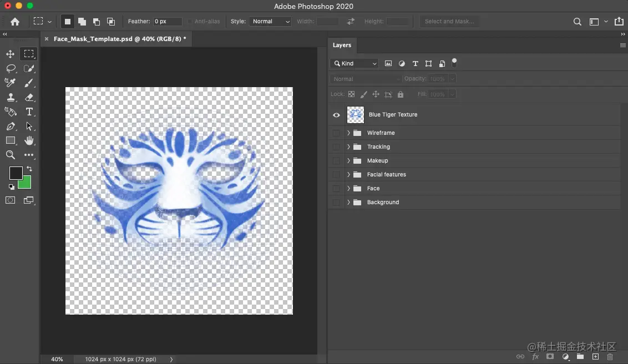
Task: Select the Pen tool
Action: pos(11,126)
